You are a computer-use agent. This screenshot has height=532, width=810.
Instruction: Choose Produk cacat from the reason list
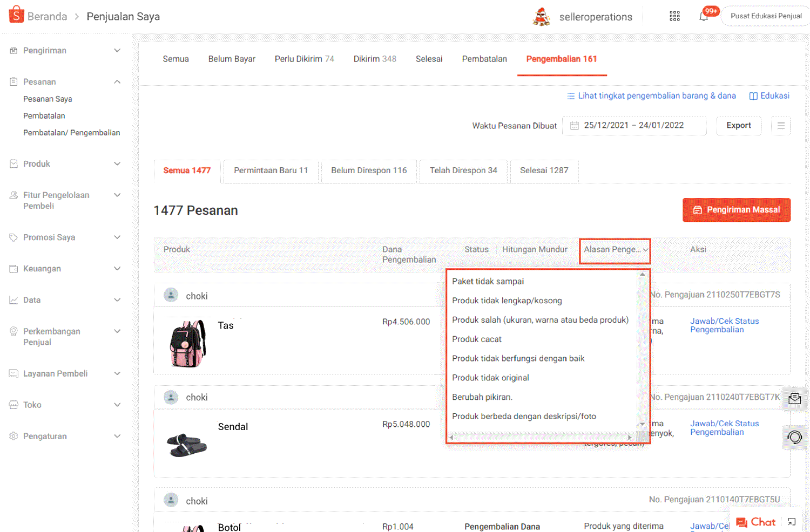pos(477,339)
